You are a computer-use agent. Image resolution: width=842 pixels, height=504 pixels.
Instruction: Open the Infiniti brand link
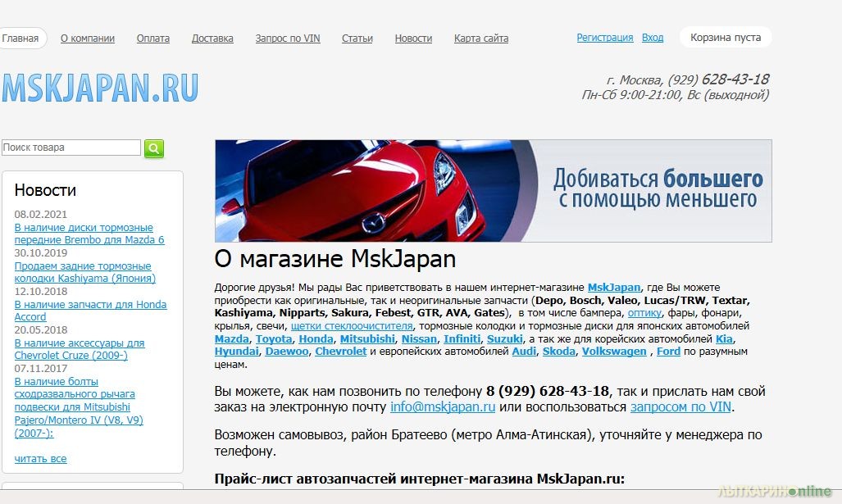[462, 338]
